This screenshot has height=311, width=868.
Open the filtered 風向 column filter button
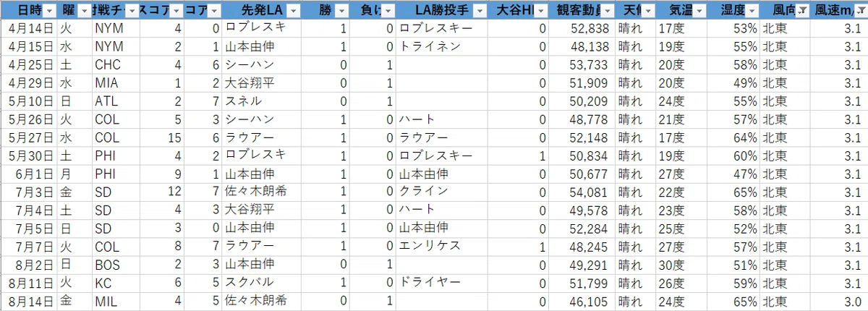point(802,11)
